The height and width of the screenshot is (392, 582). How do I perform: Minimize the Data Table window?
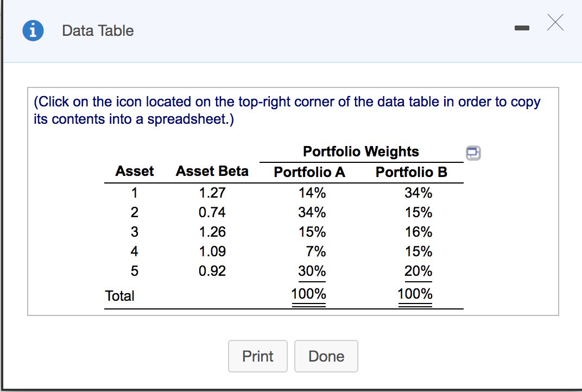coord(522,27)
